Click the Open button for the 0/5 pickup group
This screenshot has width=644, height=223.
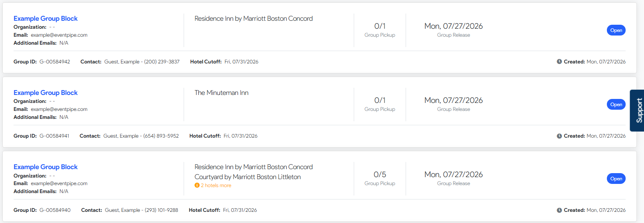tap(616, 179)
